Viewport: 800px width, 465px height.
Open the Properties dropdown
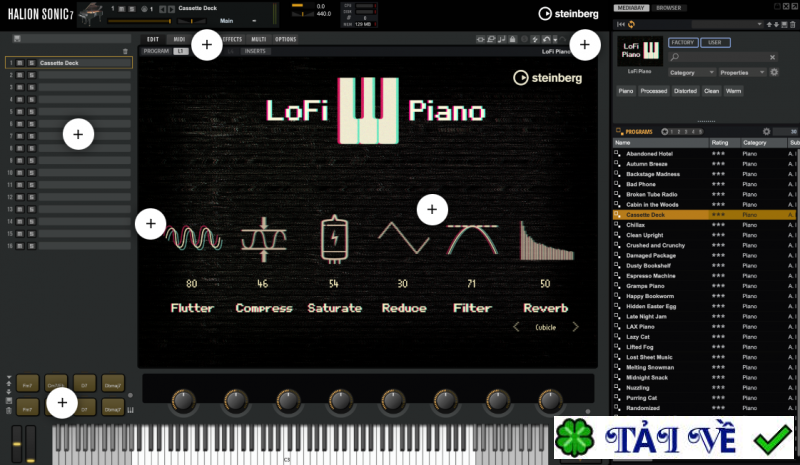[742, 72]
